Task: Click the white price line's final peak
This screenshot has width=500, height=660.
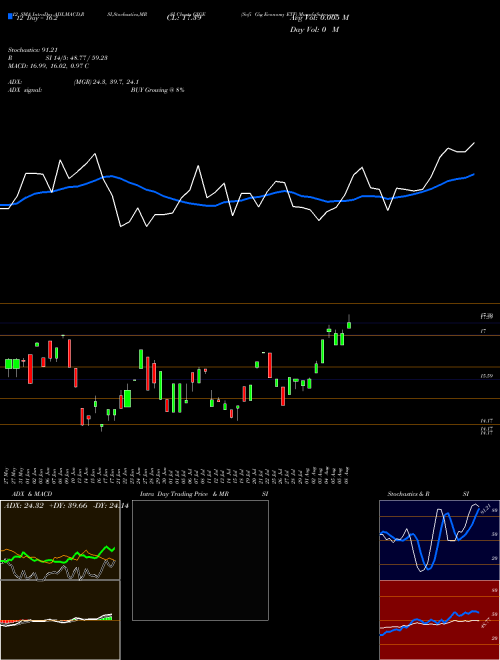Action: (474, 143)
